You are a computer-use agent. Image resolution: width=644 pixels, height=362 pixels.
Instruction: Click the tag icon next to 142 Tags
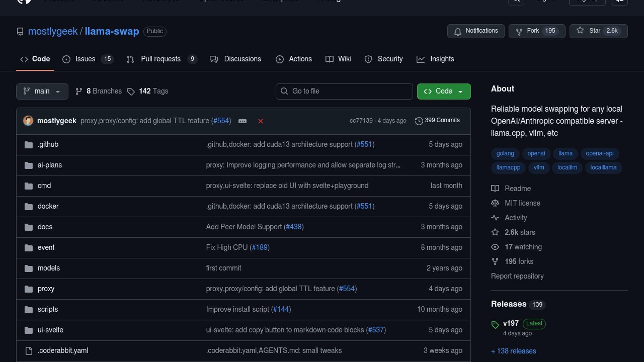point(131,92)
